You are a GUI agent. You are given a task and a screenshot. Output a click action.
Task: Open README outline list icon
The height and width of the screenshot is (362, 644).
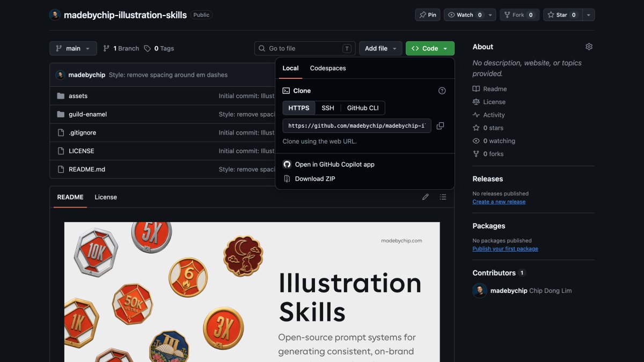coord(443,197)
